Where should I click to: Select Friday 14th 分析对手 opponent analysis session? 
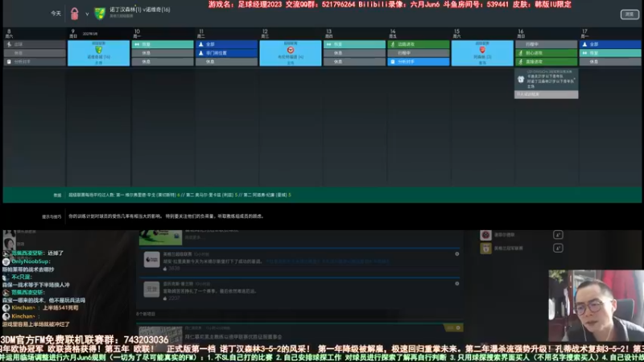click(419, 62)
